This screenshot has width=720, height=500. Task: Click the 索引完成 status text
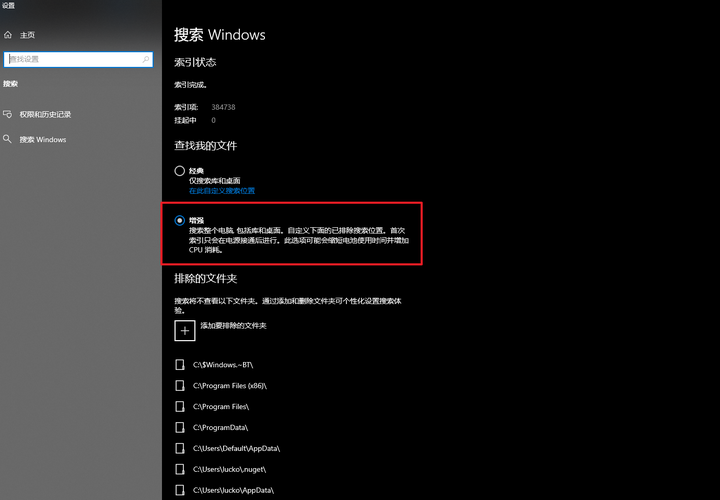[190, 85]
